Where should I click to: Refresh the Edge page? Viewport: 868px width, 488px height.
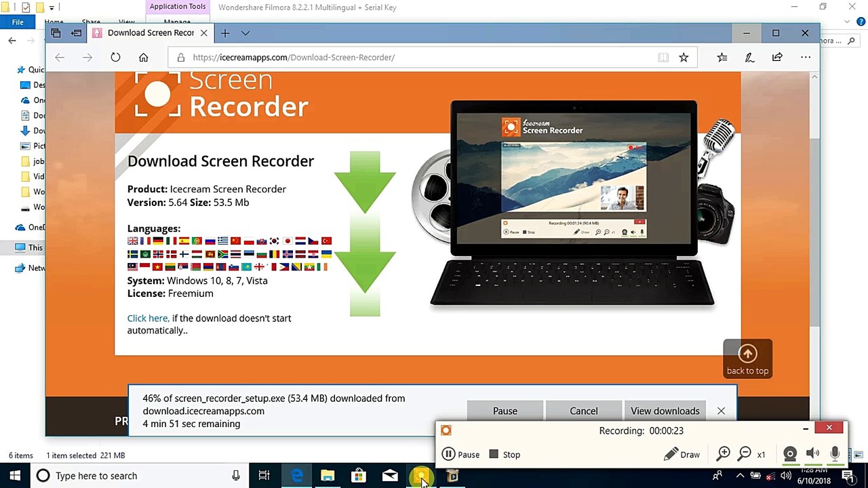click(115, 58)
